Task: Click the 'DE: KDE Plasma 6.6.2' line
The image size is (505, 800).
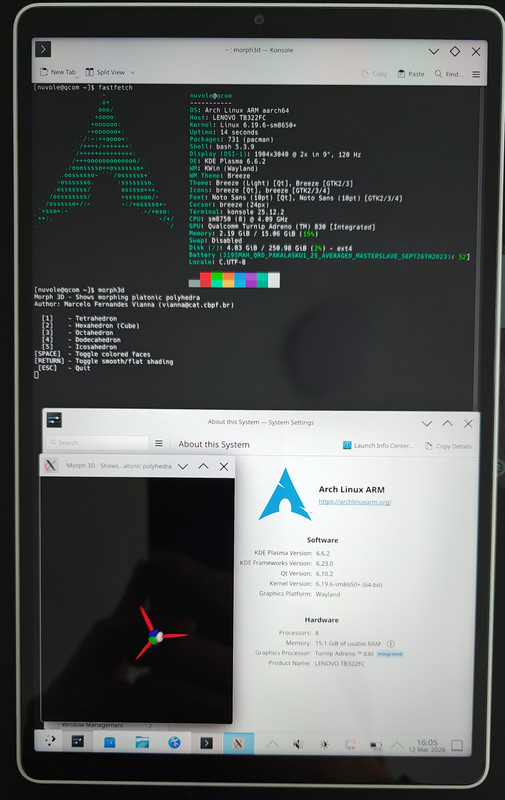Action: point(228,161)
